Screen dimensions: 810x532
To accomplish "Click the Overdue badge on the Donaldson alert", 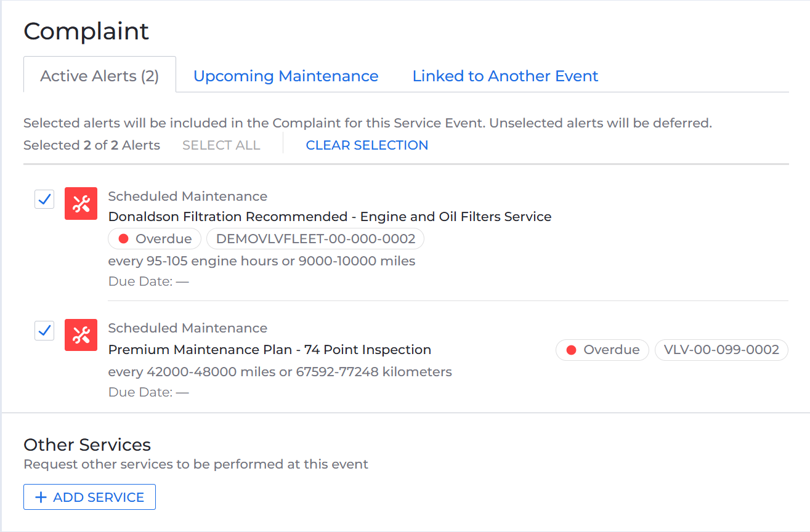I will pos(154,238).
